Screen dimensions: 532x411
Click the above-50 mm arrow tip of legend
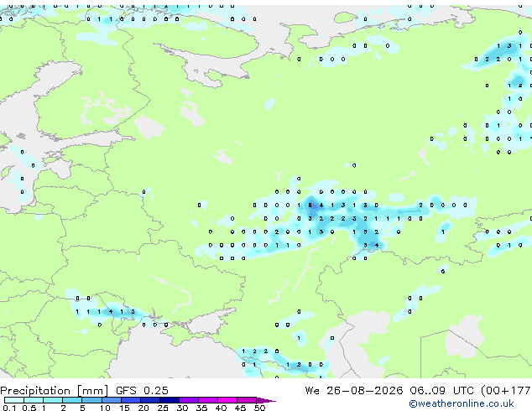tap(266, 400)
